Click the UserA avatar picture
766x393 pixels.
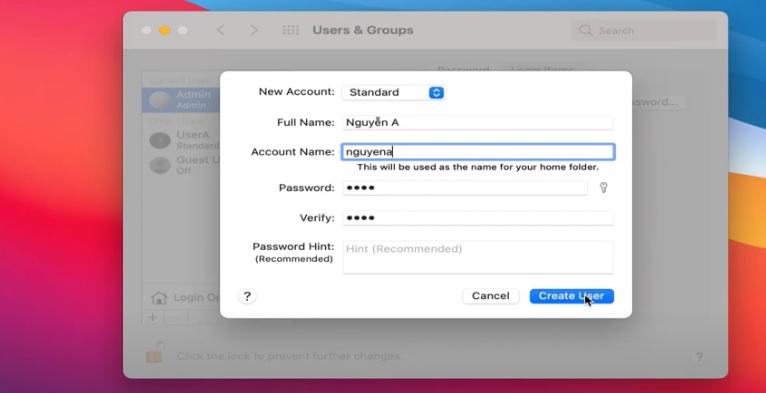(159, 141)
